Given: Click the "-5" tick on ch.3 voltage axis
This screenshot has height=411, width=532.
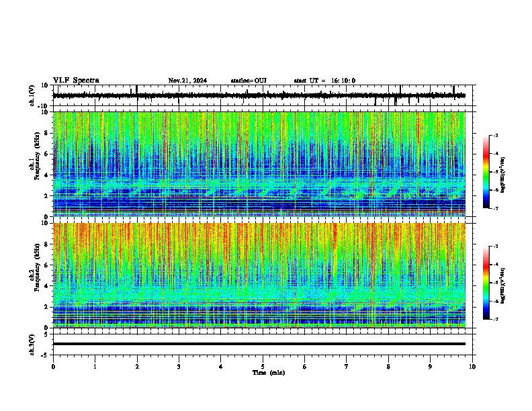Looking at the screenshot, I should [x=46, y=355].
